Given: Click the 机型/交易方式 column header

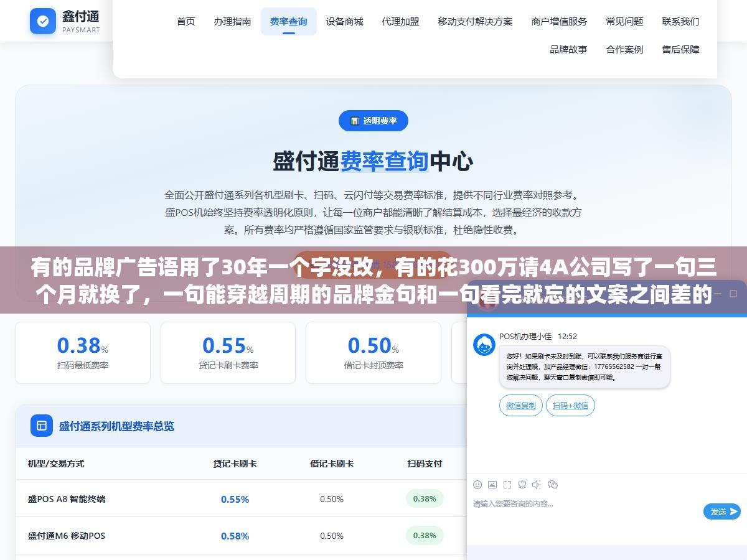Looking at the screenshot, I should click(x=56, y=464).
